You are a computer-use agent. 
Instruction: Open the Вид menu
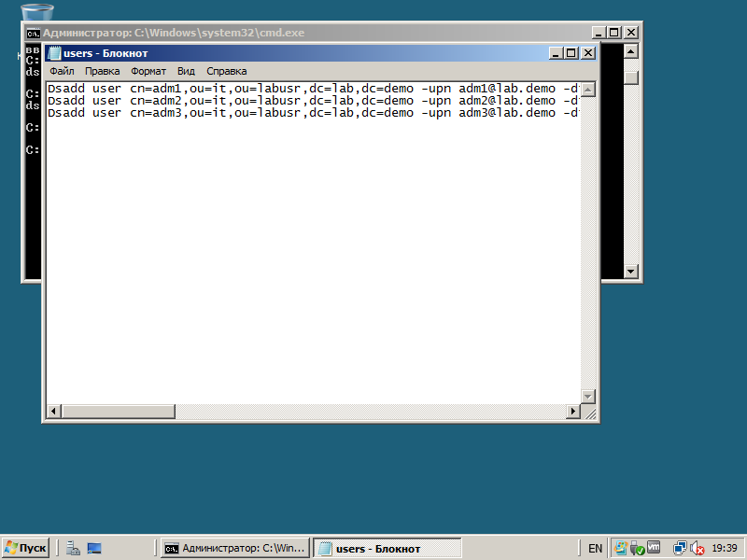[186, 72]
